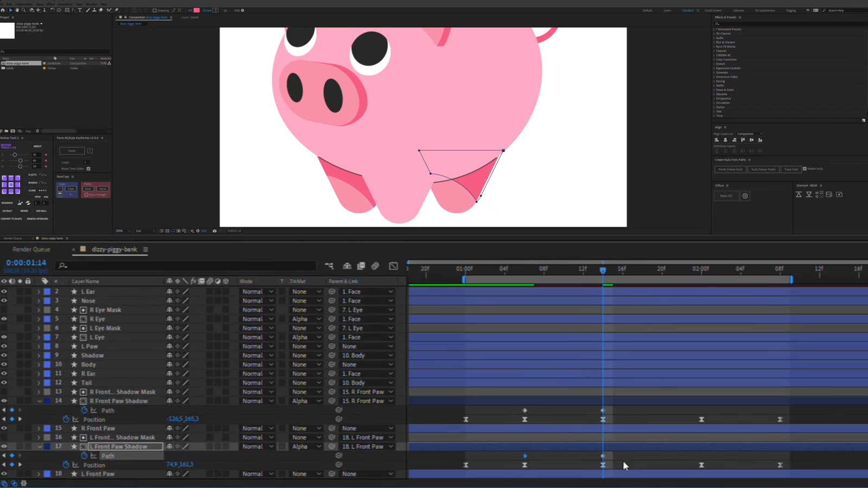This screenshot has height=488, width=868.
Task: Open GifGun settings gear
Action: tap(745, 196)
